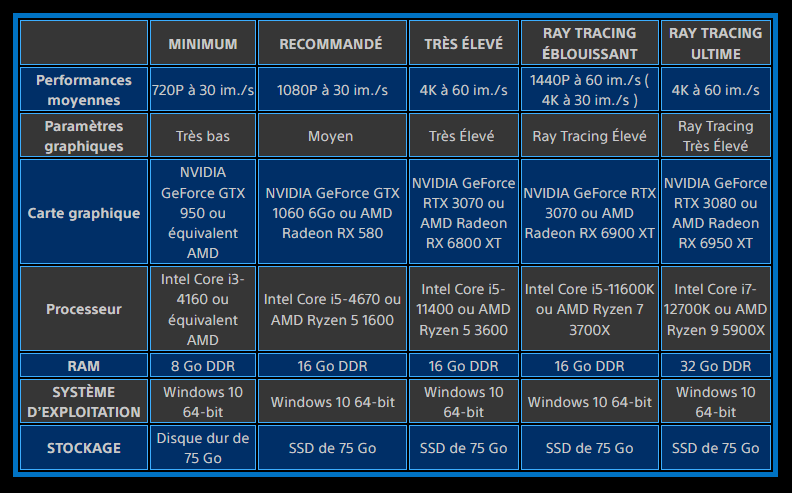Select the RAM row label
Image resolution: width=792 pixels, height=493 pixels.
pyautogui.click(x=84, y=366)
